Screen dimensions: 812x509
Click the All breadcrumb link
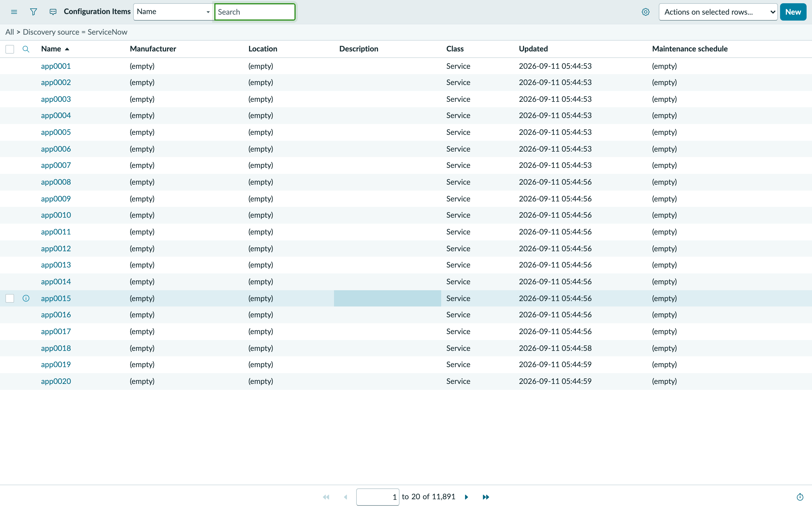(x=9, y=32)
